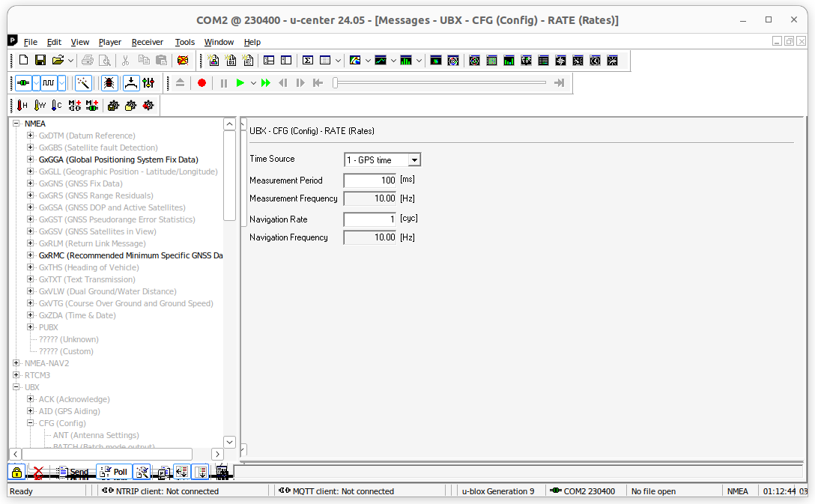The height and width of the screenshot is (504, 815).
Task: Open the Player menu
Action: (110, 42)
